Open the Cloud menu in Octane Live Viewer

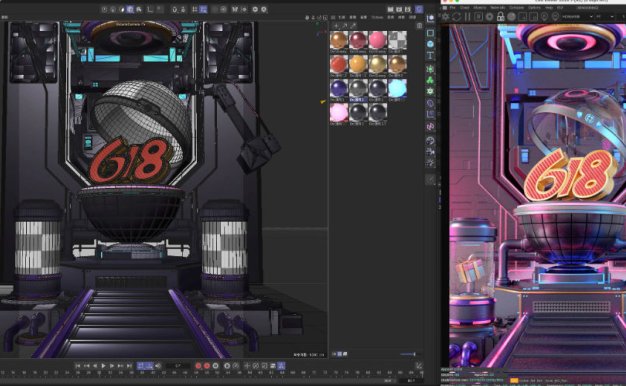tap(464, 8)
